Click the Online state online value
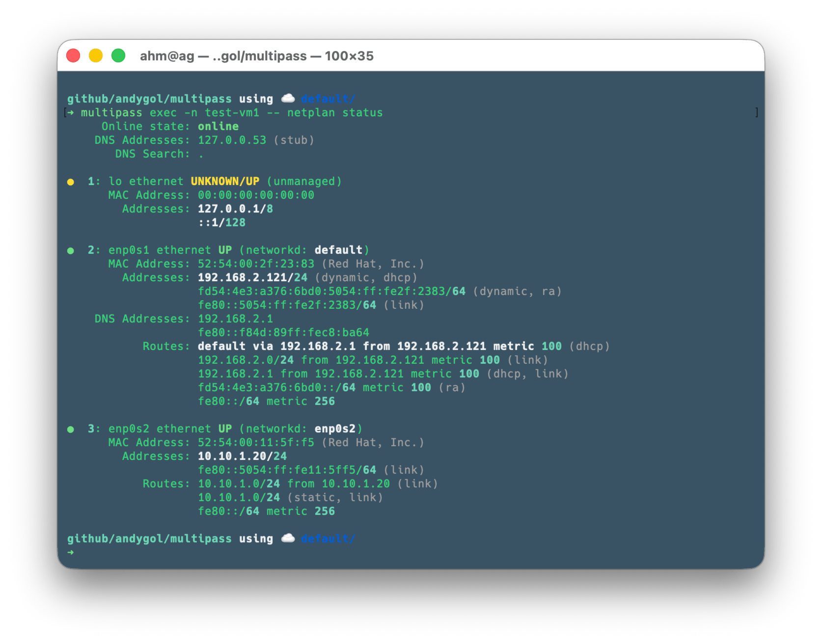Screen dimensions: 822x644 (218, 126)
